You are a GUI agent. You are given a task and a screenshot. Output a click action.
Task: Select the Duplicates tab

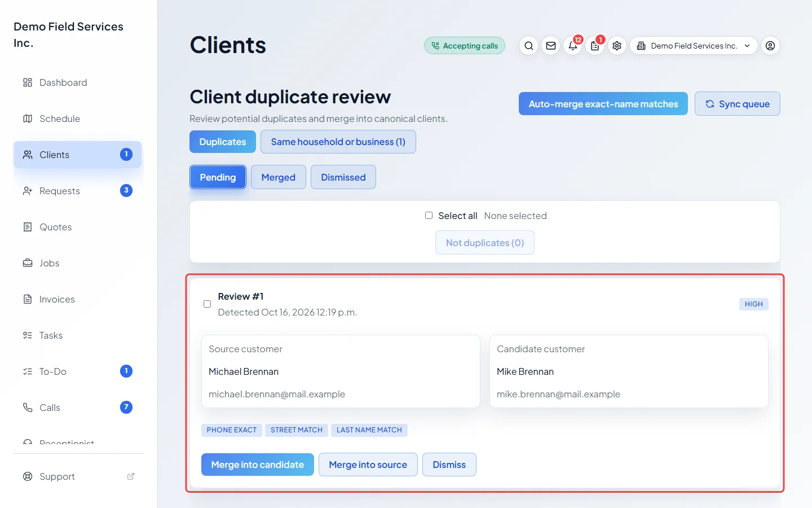(223, 142)
